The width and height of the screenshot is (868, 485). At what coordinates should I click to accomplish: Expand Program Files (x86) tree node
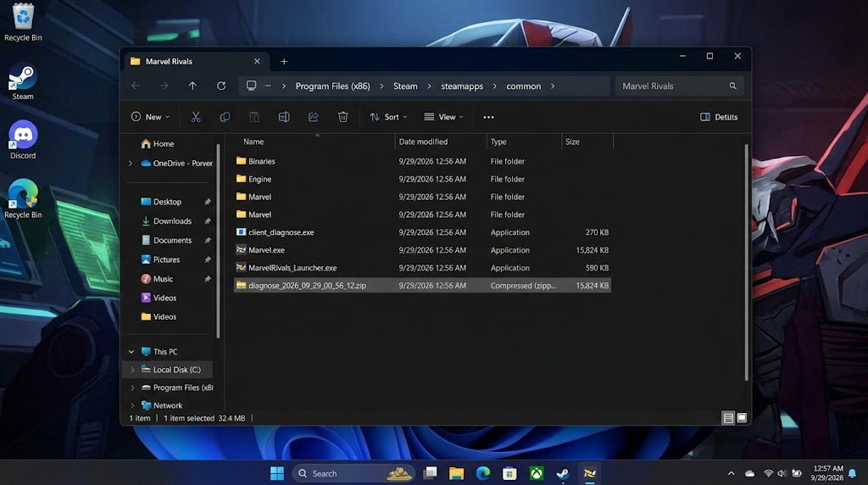coord(132,387)
